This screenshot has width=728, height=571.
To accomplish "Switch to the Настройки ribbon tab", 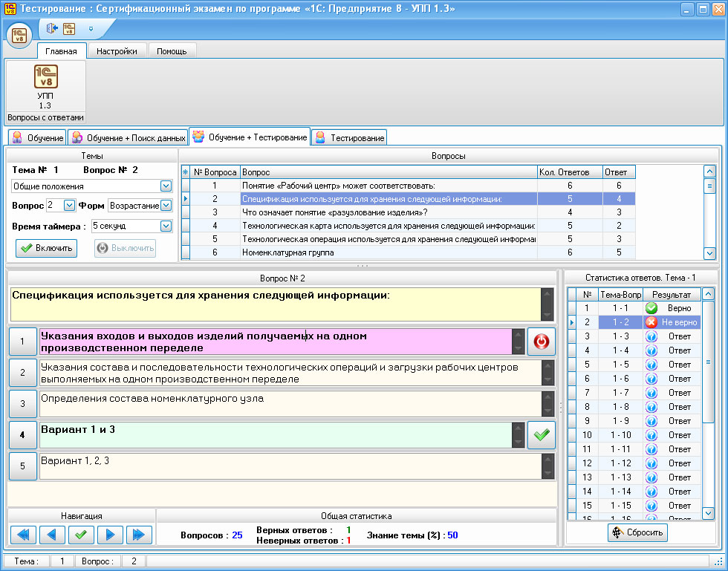I will pyautogui.click(x=117, y=51).
